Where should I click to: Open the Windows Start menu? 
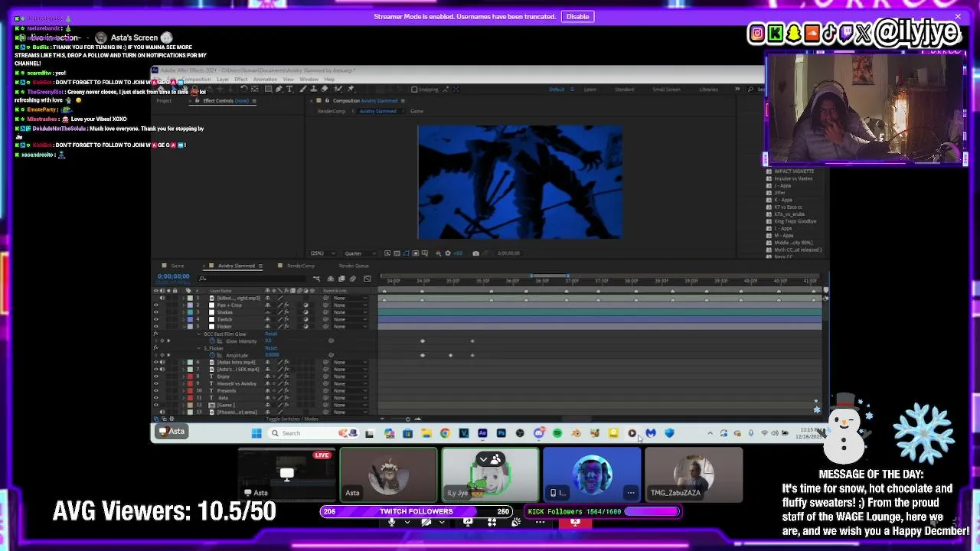[x=256, y=433]
